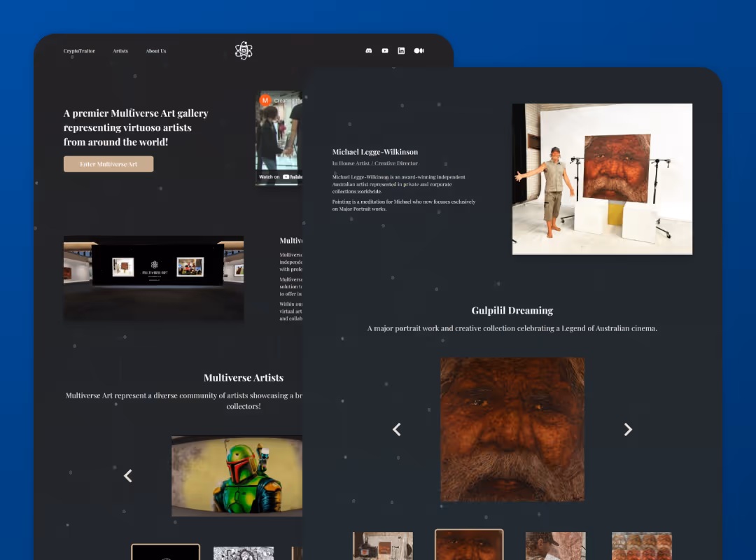756x560 pixels.
Task: Click the Gulpilil Dreaming heading
Action: pos(512,311)
